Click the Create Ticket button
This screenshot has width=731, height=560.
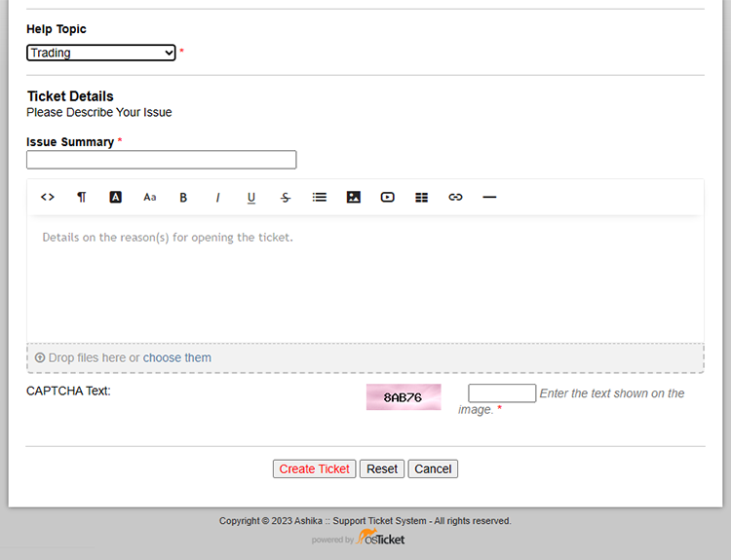(314, 469)
